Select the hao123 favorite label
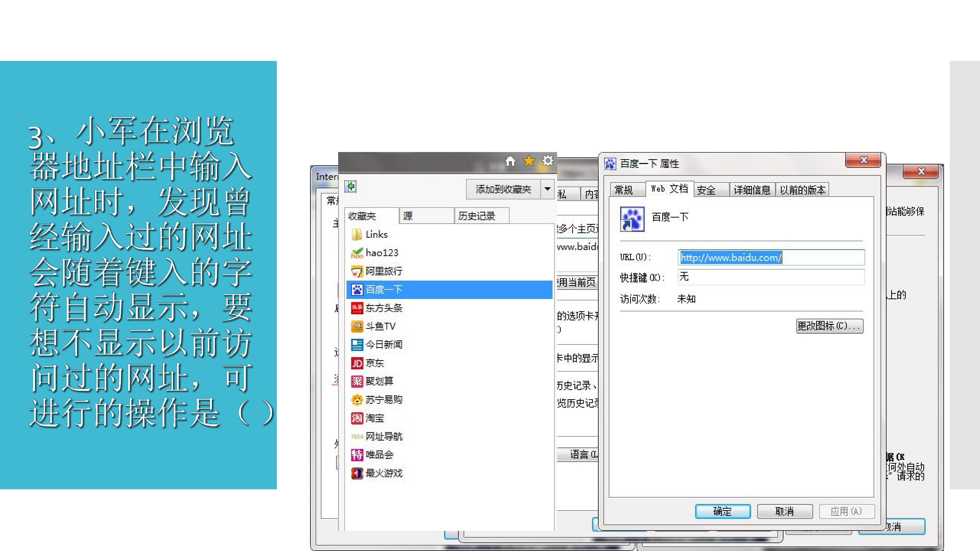 [x=382, y=253]
